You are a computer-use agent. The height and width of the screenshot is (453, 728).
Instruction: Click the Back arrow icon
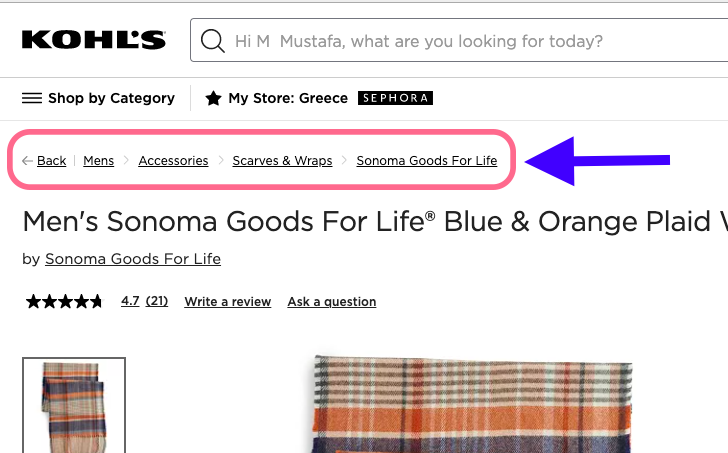click(27, 161)
